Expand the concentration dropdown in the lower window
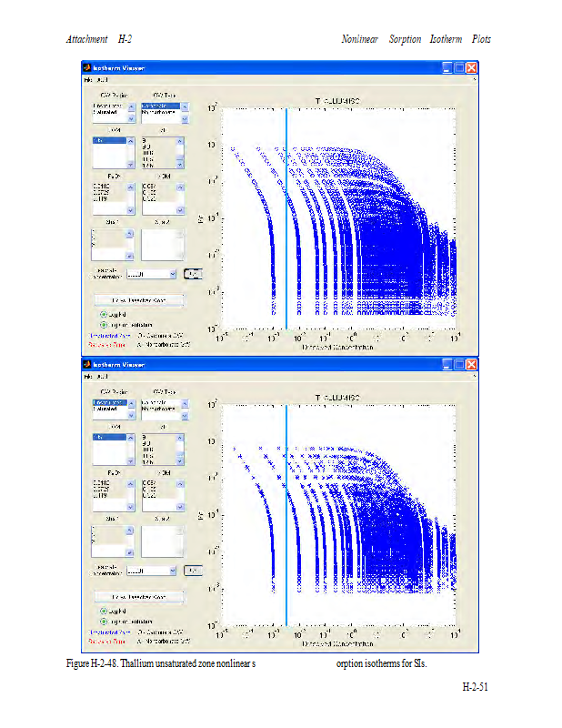The width and height of the screenshot is (562, 728). [172, 570]
